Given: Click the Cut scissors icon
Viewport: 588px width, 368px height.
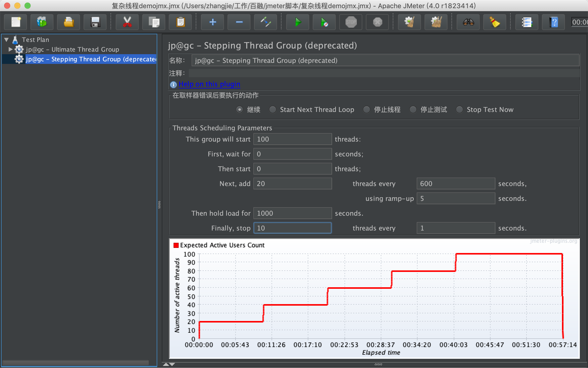Looking at the screenshot, I should click(x=127, y=22).
